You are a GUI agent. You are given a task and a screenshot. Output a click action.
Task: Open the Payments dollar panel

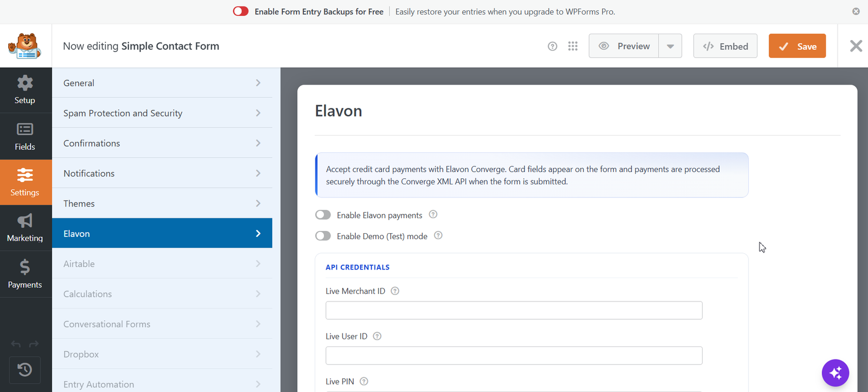(x=25, y=274)
